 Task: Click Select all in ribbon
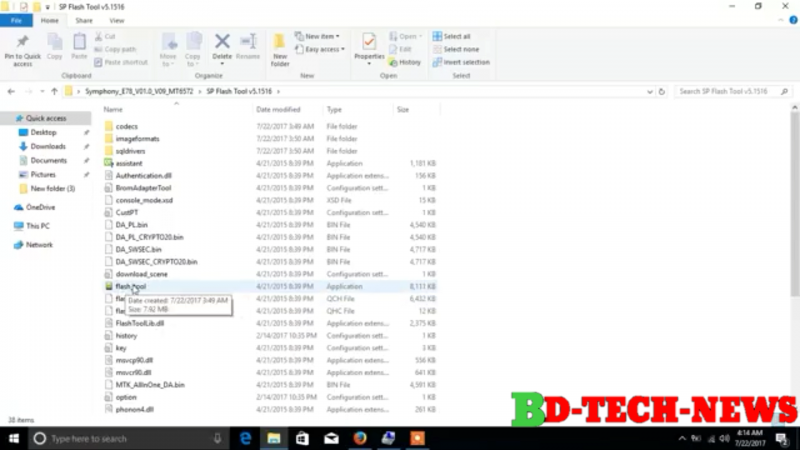pos(456,36)
